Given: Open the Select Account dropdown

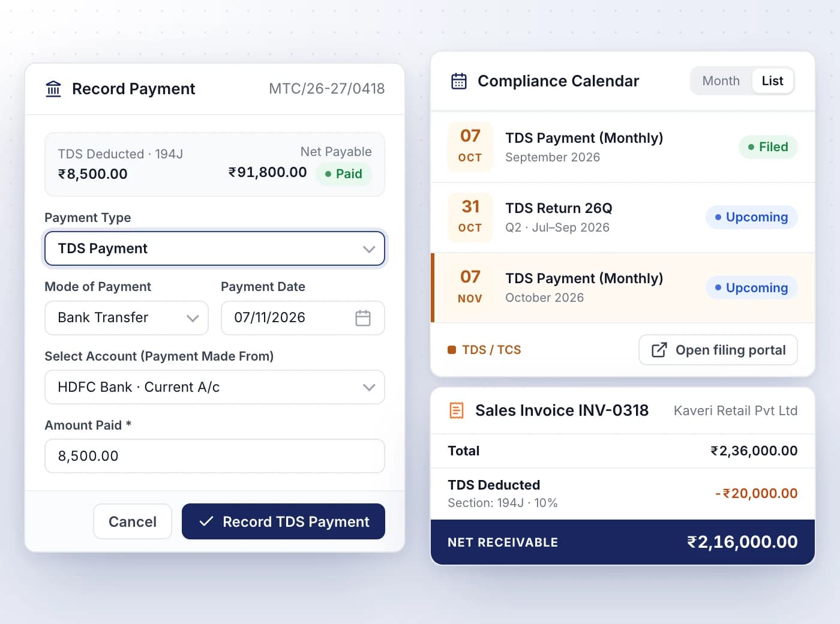Looking at the screenshot, I should pyautogui.click(x=215, y=387).
